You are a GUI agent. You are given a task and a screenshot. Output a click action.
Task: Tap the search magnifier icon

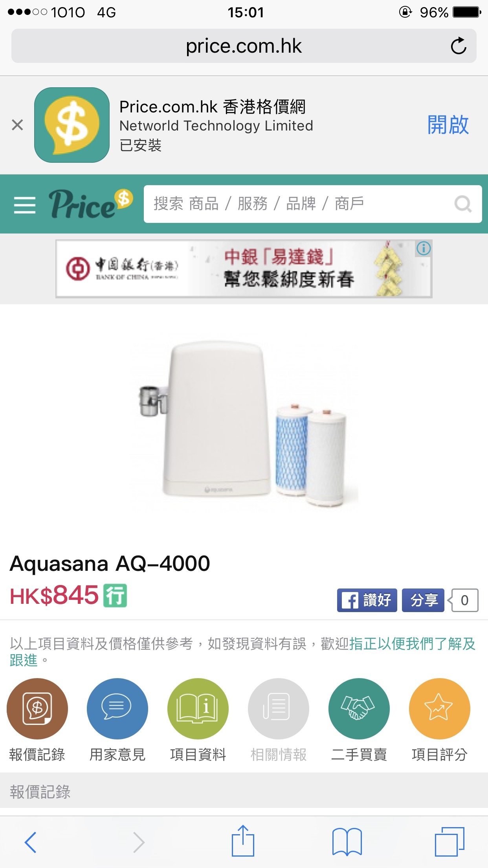[x=463, y=204]
